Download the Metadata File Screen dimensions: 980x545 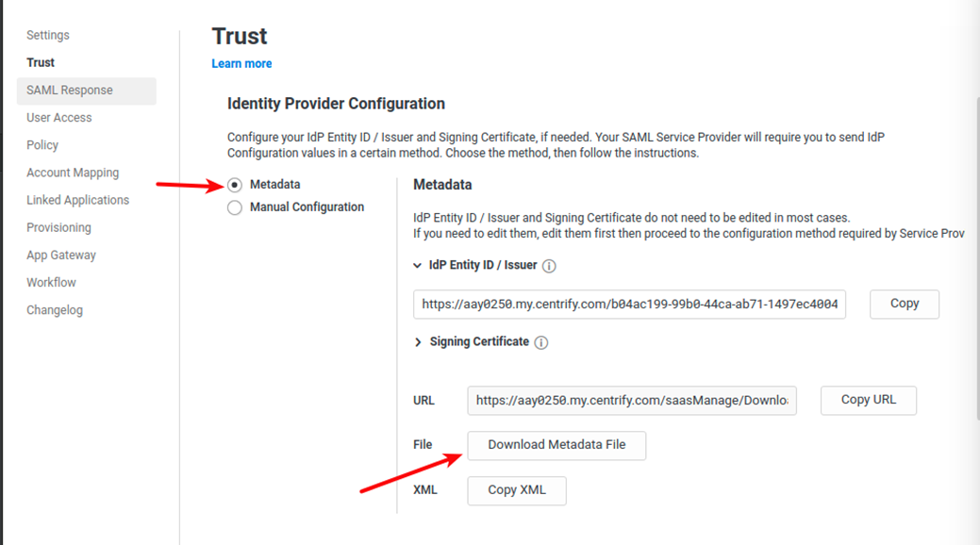[x=556, y=445]
